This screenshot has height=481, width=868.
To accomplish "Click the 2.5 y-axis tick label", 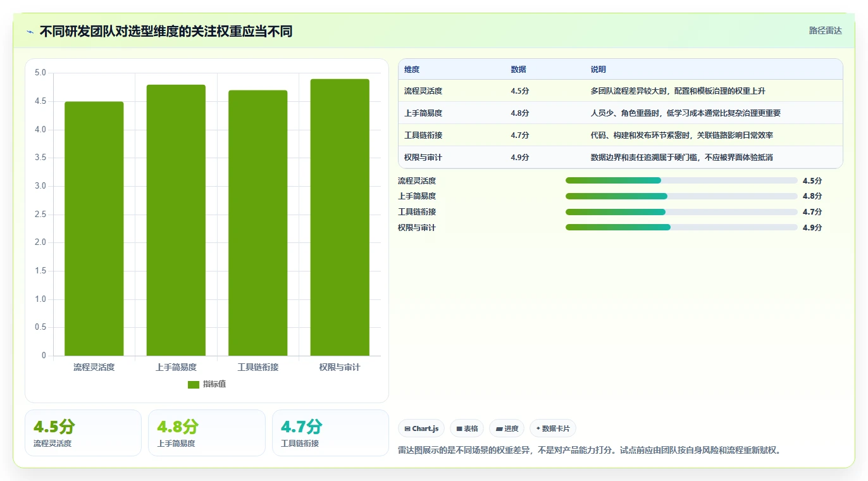I will click(40, 215).
